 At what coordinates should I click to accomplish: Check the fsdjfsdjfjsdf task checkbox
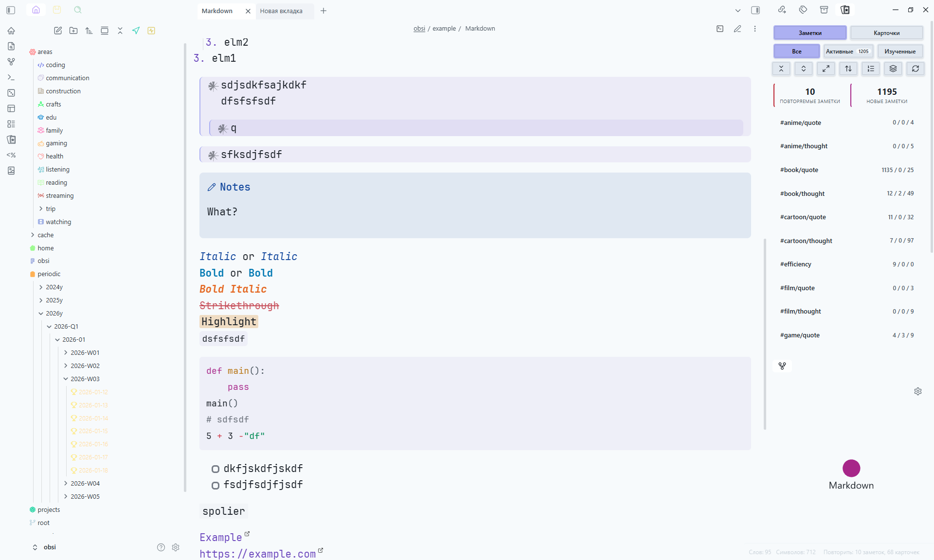(x=216, y=485)
